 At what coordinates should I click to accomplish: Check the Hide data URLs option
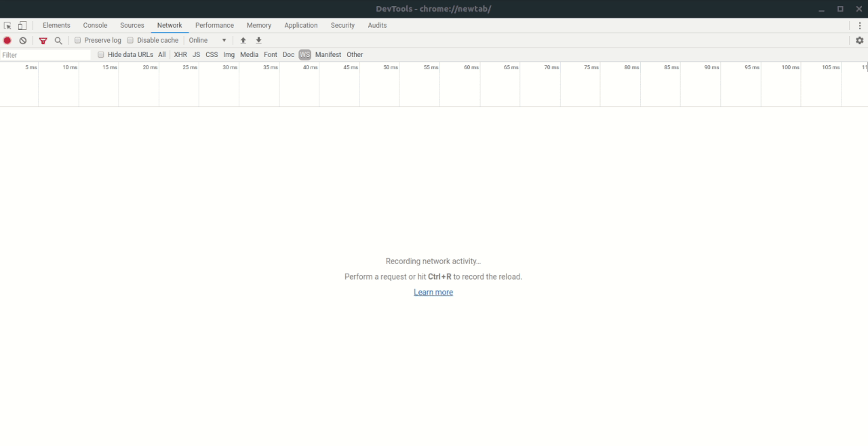coord(101,55)
